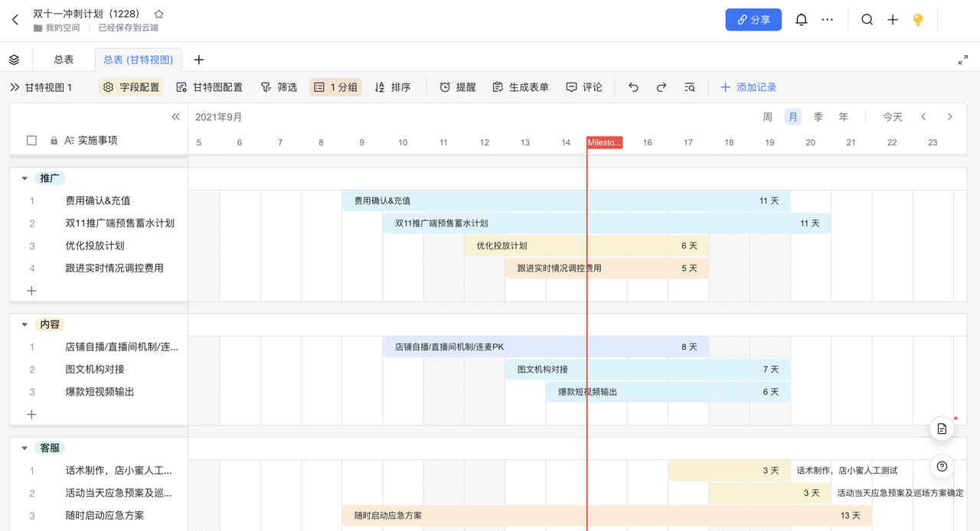
Task: Star this document as favorite
Action: click(x=159, y=14)
